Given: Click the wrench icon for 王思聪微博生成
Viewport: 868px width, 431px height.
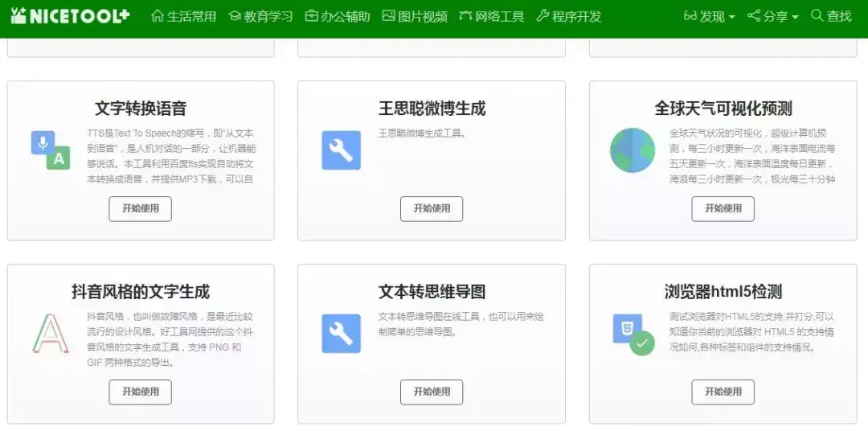Looking at the screenshot, I should (x=341, y=150).
